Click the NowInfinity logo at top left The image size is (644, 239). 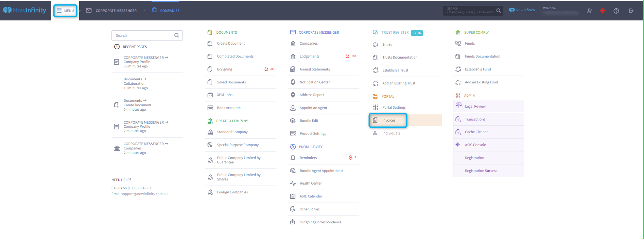pyautogui.click(x=24, y=10)
